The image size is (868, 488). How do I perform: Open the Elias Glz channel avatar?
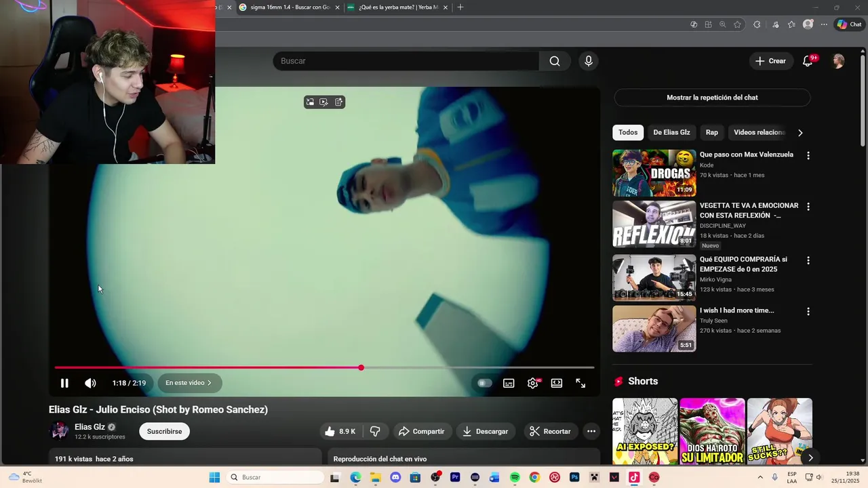pos(59,431)
